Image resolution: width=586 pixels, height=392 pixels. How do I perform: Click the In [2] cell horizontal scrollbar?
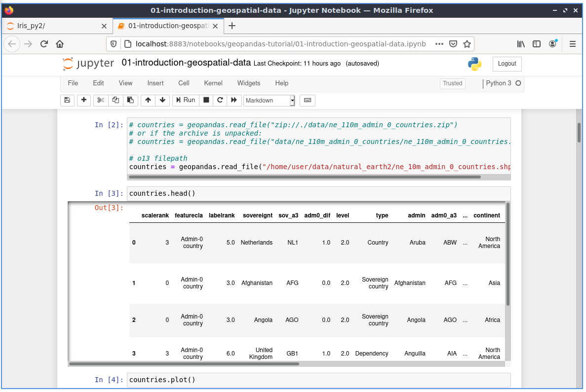305,178
